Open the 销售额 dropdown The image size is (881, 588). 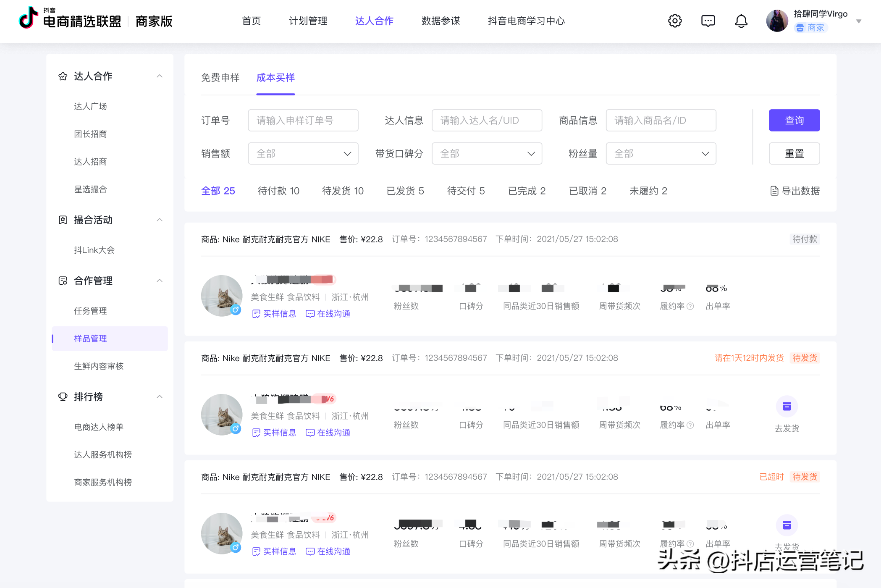[303, 154]
